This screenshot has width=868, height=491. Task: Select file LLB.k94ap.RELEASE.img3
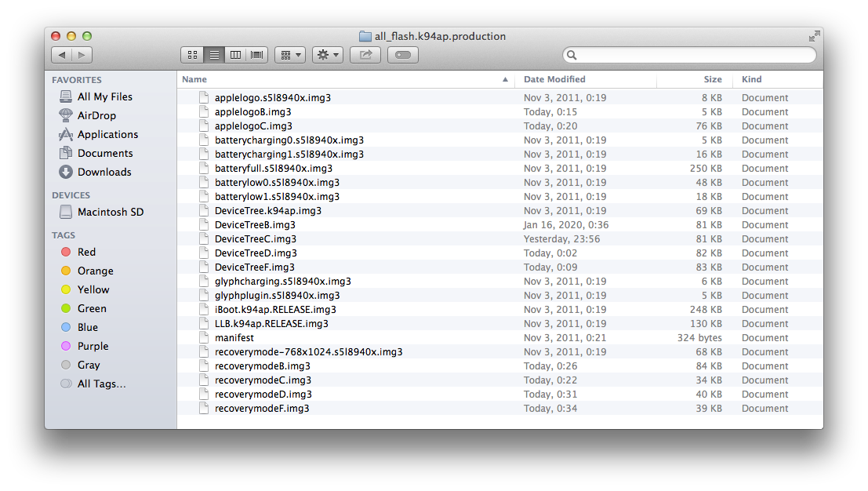pyautogui.click(x=500, y=323)
